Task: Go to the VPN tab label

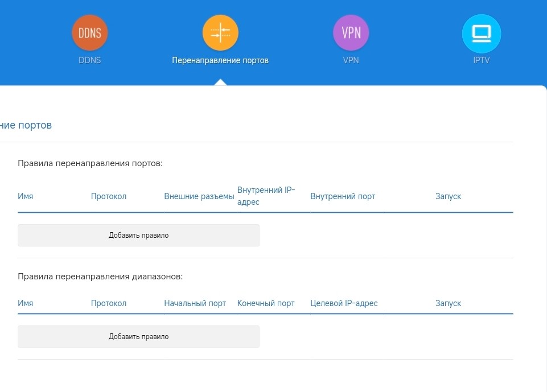Action: pos(351,60)
